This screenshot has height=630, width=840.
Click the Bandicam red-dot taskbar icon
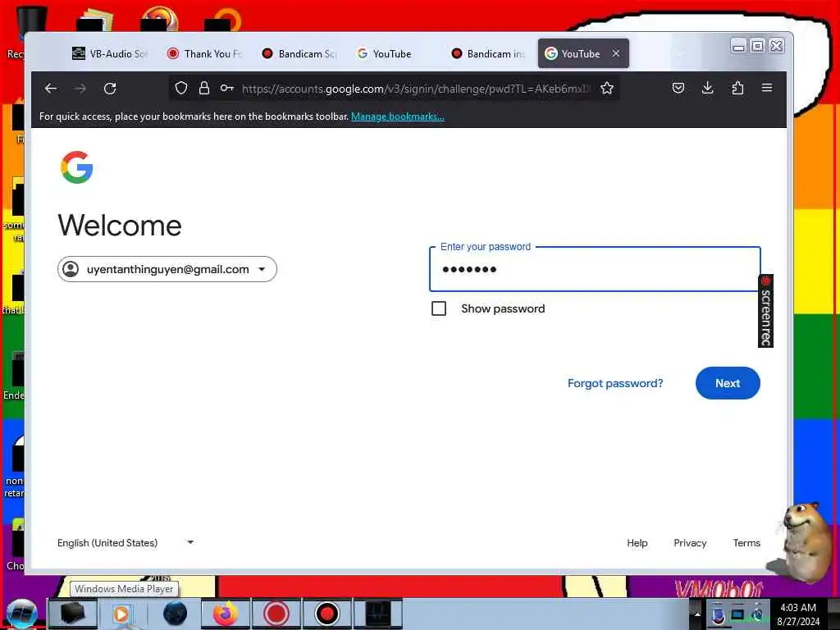click(326, 614)
